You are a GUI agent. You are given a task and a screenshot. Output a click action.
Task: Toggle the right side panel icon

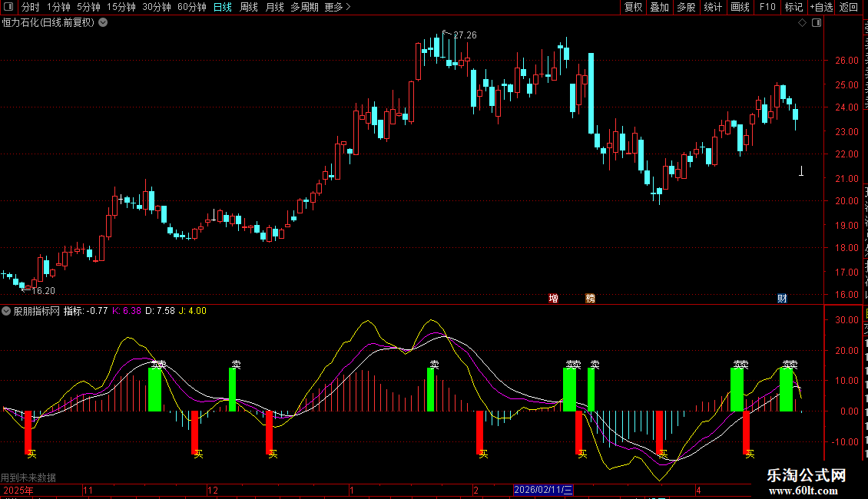(x=817, y=23)
